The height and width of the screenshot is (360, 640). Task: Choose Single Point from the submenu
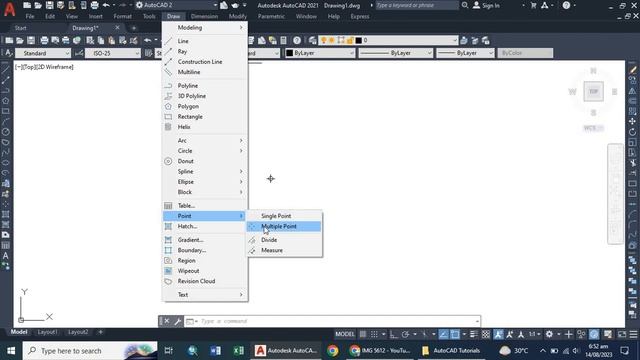284,216
